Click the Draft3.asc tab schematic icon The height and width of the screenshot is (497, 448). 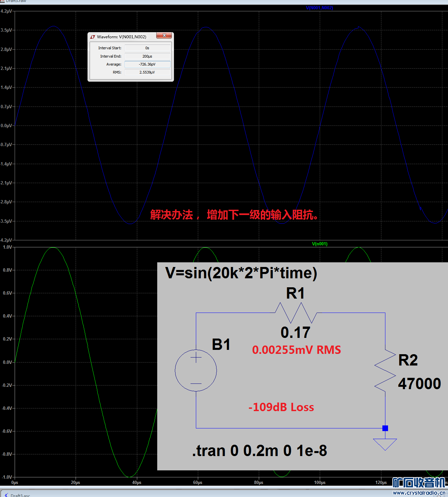click(6, 495)
